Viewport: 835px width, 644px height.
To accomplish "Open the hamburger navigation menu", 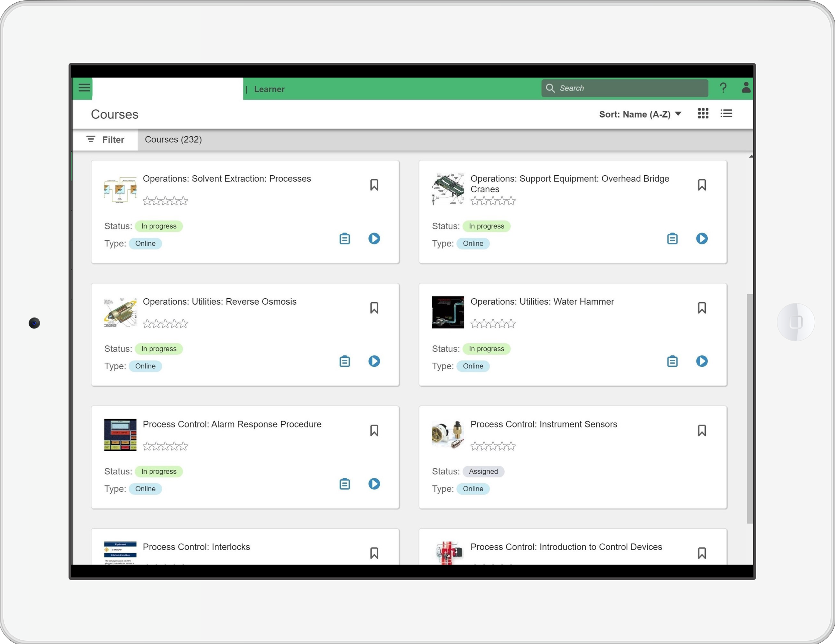I will [84, 88].
